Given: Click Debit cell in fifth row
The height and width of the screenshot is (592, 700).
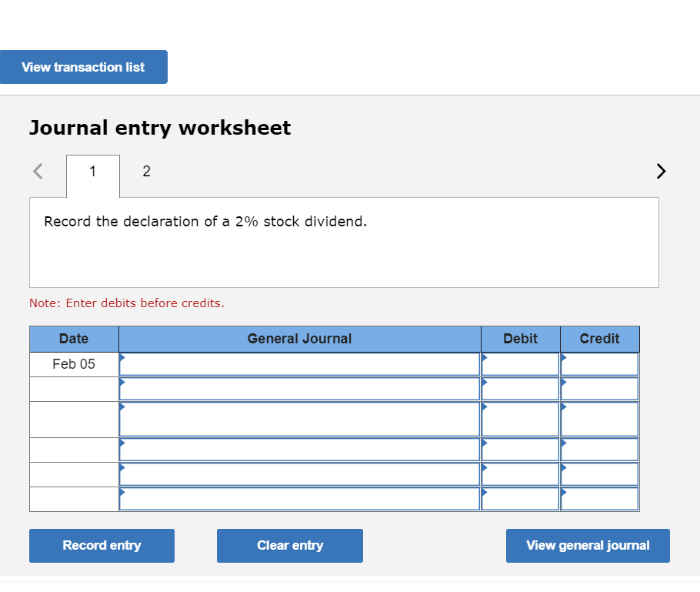Looking at the screenshot, I should click(x=521, y=474).
